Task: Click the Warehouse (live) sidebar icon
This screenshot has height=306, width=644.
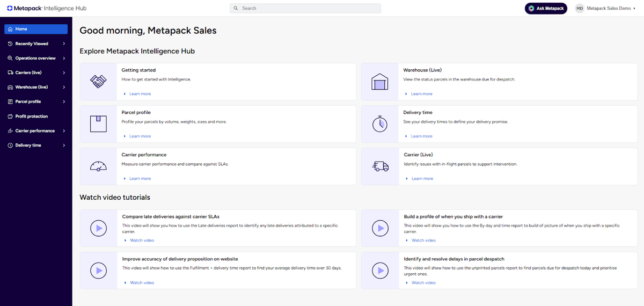Action: 10,87
